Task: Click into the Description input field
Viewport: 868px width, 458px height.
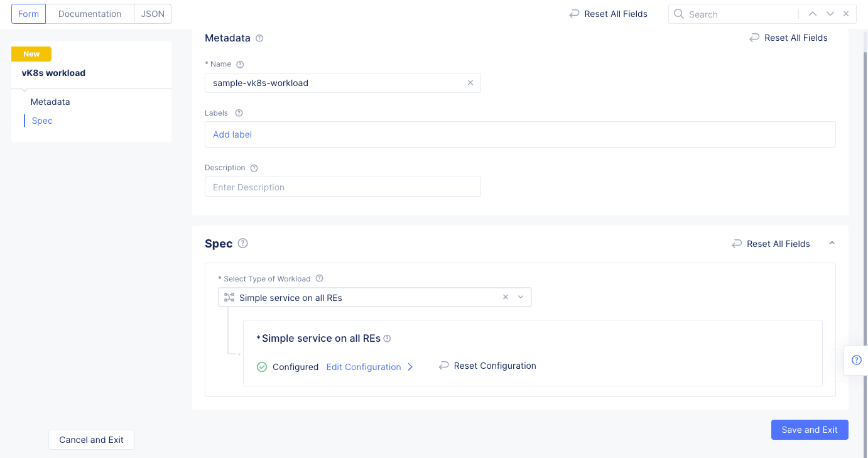Action: [342, 187]
